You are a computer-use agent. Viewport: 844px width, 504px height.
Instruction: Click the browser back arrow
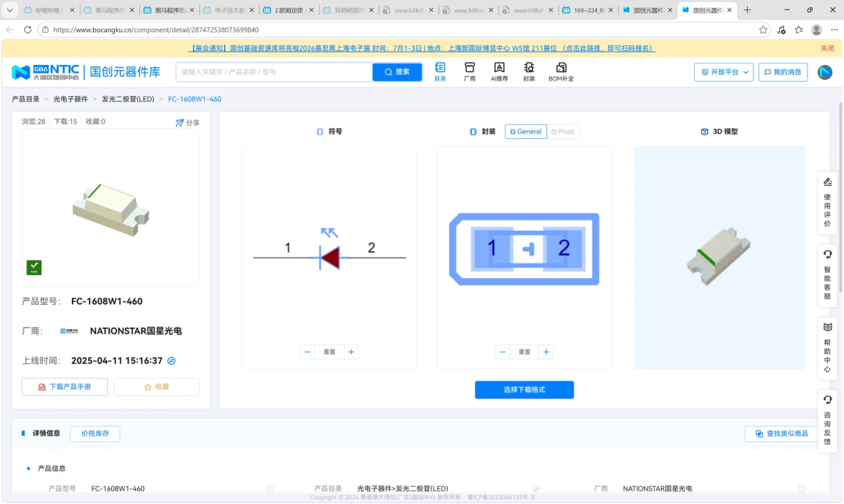[x=9, y=30]
